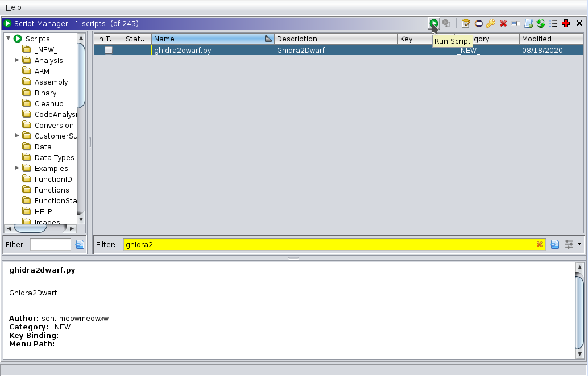Viewport: 588px width, 376px height.
Task: Click the tree filter options icon
Action: (80, 245)
